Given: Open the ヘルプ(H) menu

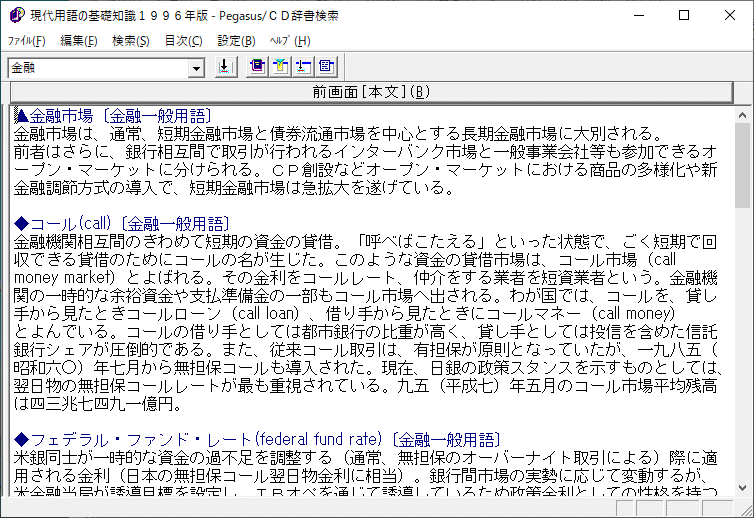Looking at the screenshot, I should [290, 41].
